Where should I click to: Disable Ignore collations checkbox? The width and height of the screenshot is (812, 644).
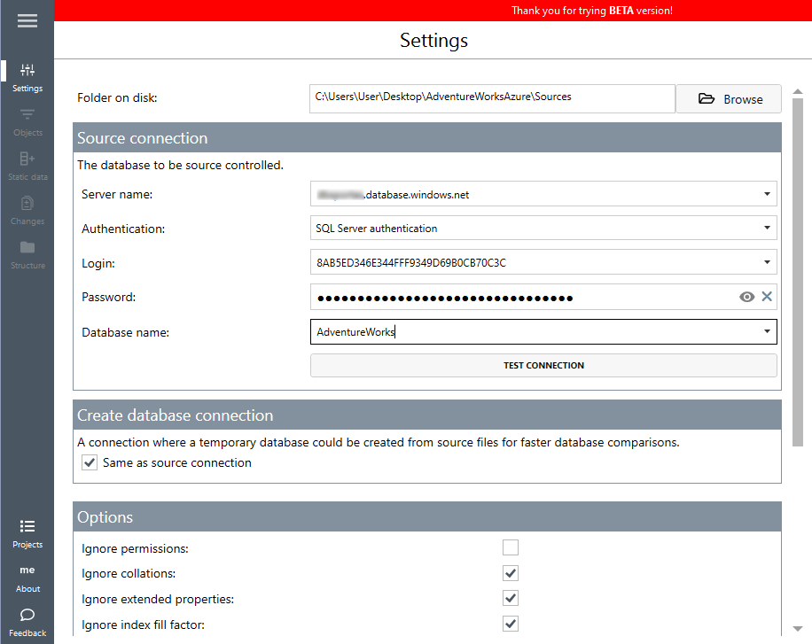click(x=511, y=573)
